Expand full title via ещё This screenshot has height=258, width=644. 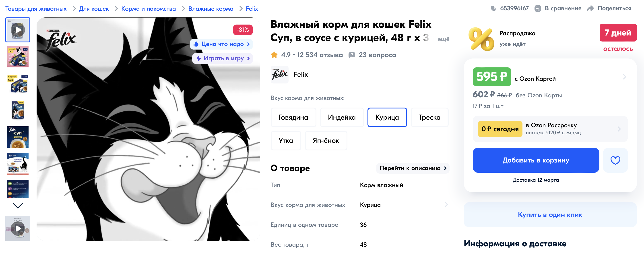click(443, 39)
